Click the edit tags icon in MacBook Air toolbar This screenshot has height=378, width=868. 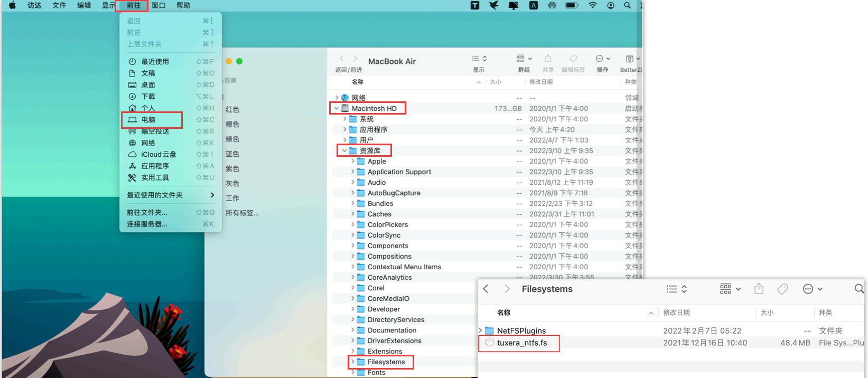point(573,59)
